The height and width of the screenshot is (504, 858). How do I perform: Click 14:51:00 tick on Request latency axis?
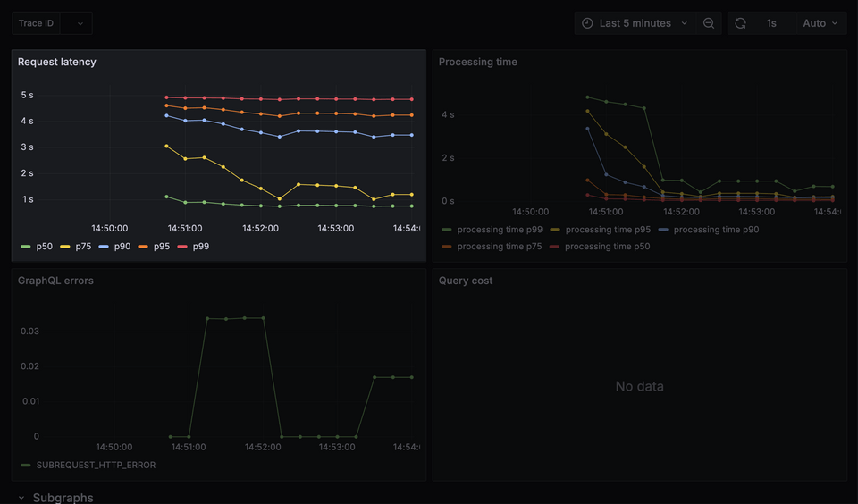click(x=185, y=228)
